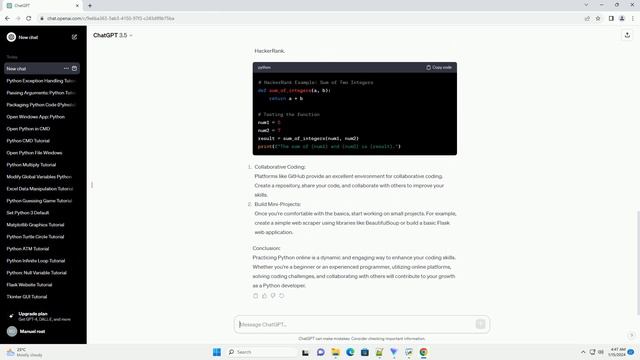Open the Windows Start menu
640x360 pixels.
(x=217, y=352)
